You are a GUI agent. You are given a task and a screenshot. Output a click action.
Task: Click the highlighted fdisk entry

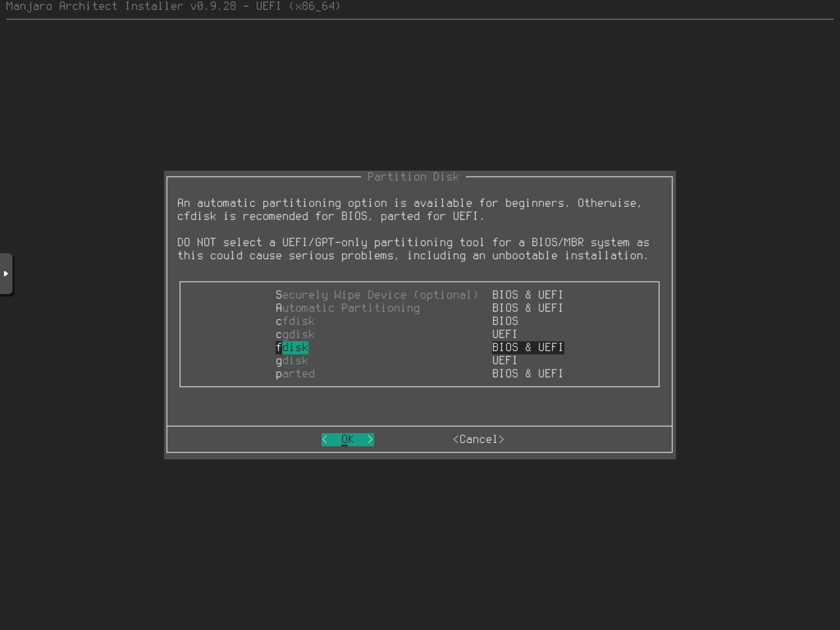[292, 347]
